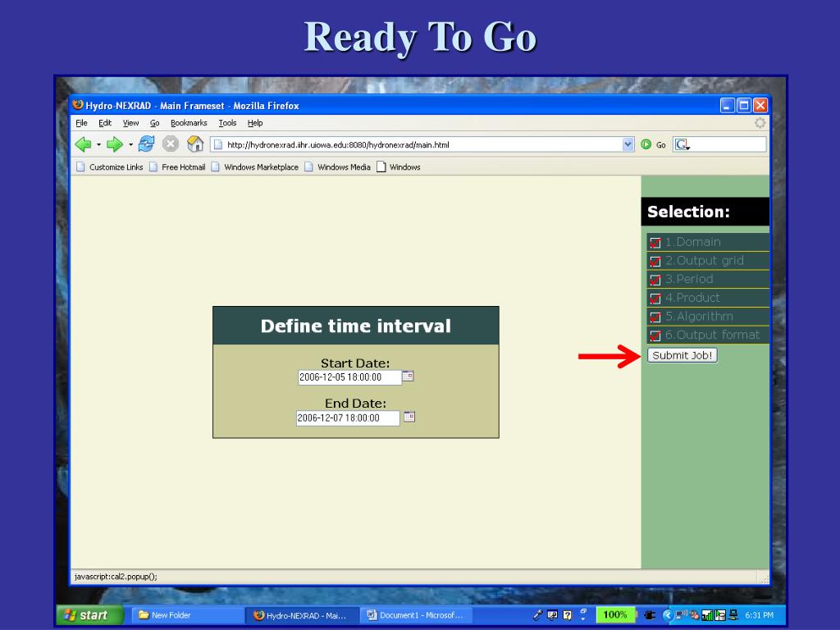Switch to Document1 Microsoft Word taskbar item
This screenshot has width=840, height=630.
tap(416, 615)
